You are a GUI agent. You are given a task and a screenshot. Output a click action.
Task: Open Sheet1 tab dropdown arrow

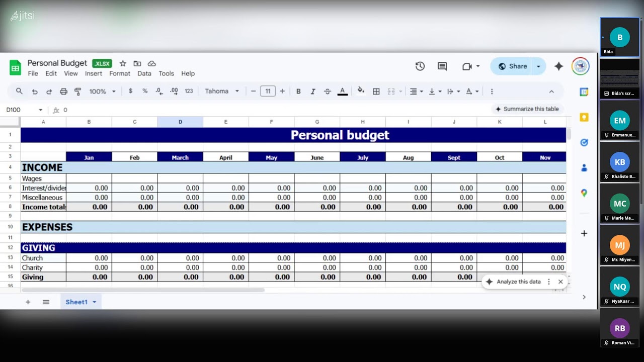click(94, 302)
